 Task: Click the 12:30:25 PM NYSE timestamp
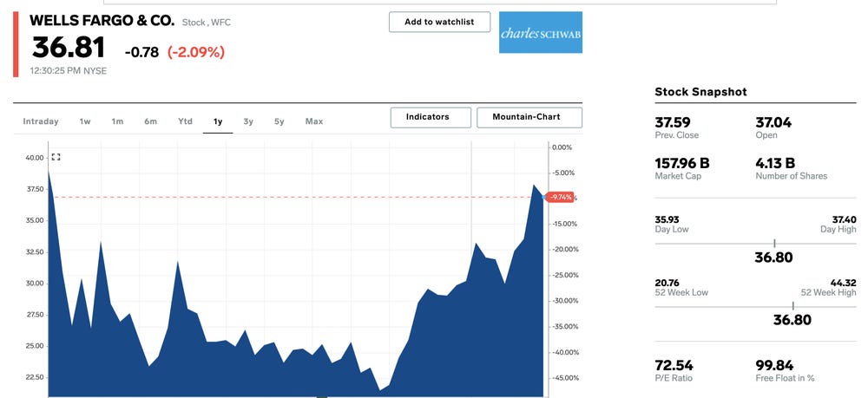click(68, 71)
